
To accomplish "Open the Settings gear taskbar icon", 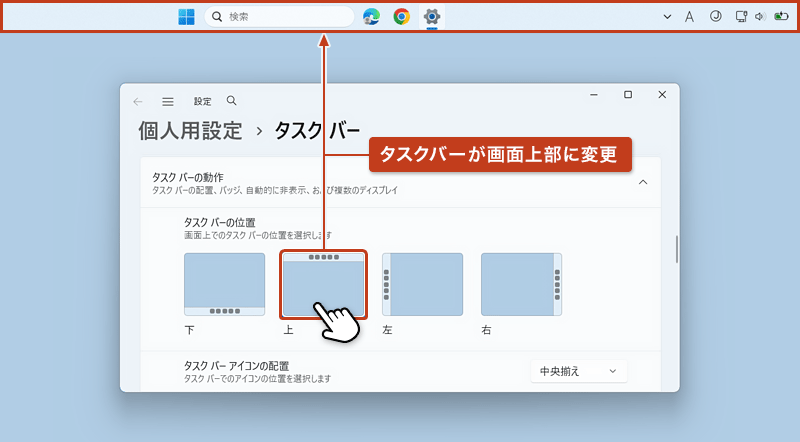I will [432, 17].
